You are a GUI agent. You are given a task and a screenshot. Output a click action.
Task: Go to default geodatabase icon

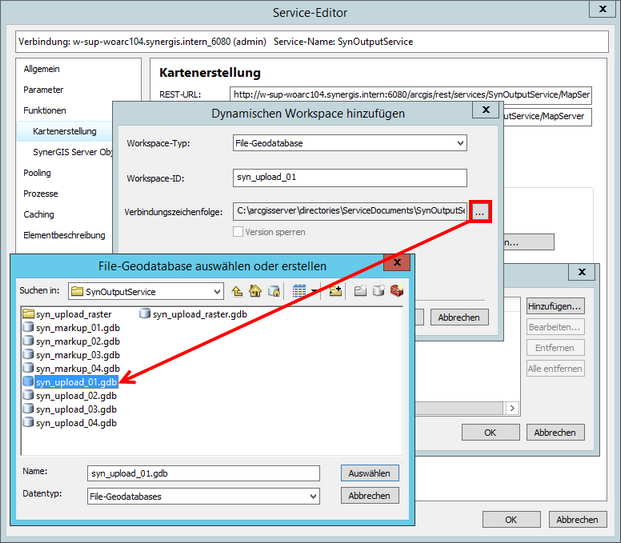[x=274, y=291]
